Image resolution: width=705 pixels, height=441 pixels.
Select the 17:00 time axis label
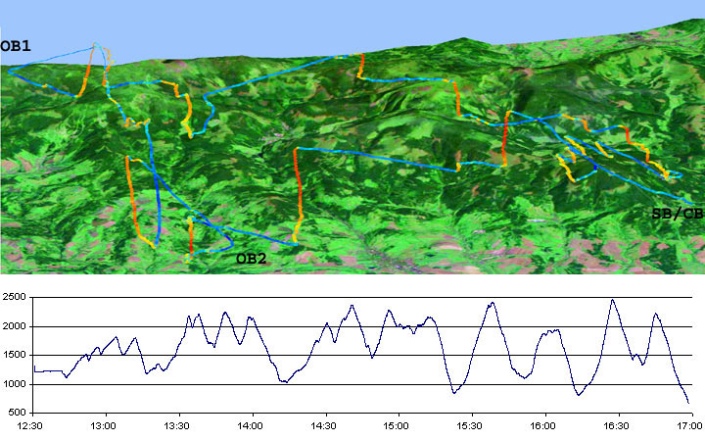pyautogui.click(x=690, y=425)
